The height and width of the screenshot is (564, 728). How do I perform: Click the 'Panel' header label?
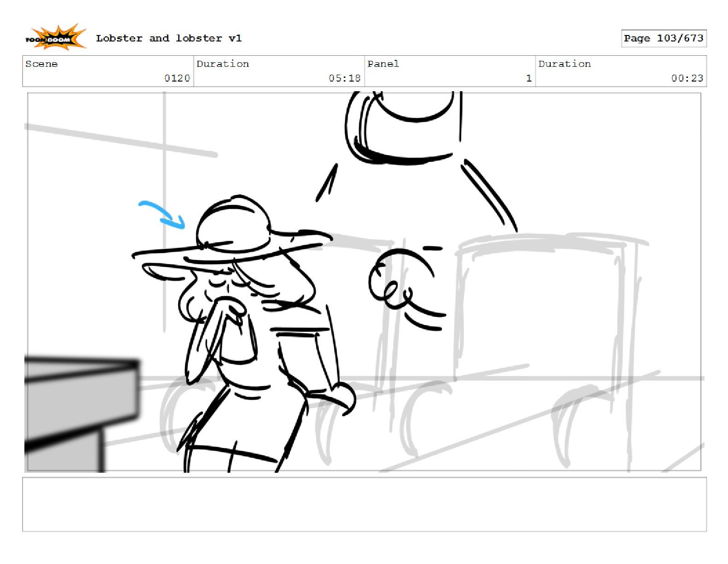(x=383, y=64)
